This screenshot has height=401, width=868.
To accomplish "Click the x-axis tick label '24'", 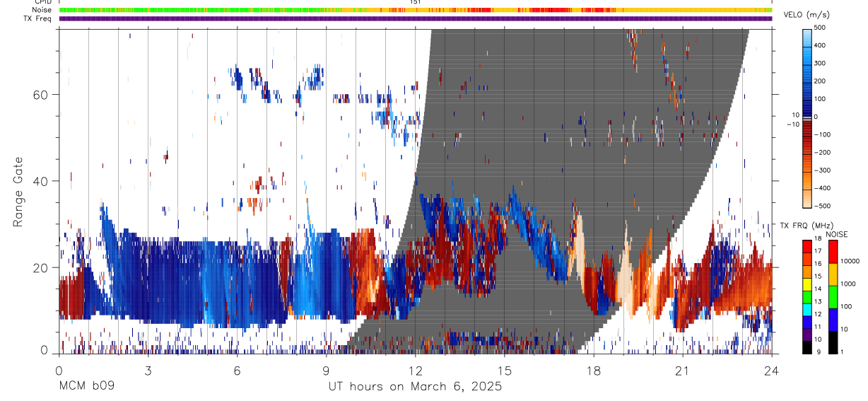I will pos(771,371).
